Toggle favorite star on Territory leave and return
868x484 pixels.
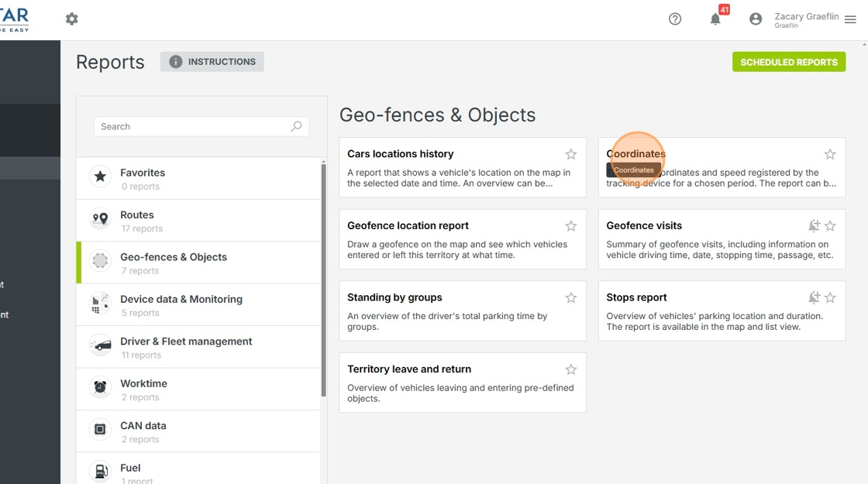tap(571, 369)
